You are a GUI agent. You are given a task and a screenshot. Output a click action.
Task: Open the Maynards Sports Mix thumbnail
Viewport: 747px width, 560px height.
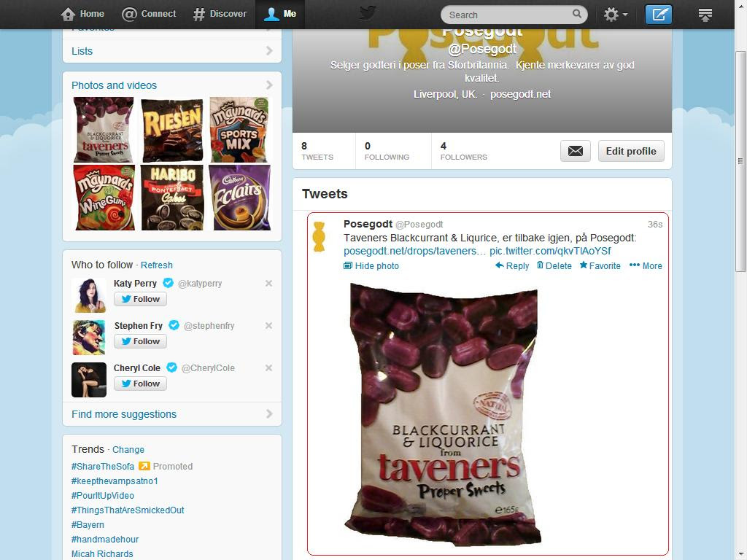click(x=239, y=130)
